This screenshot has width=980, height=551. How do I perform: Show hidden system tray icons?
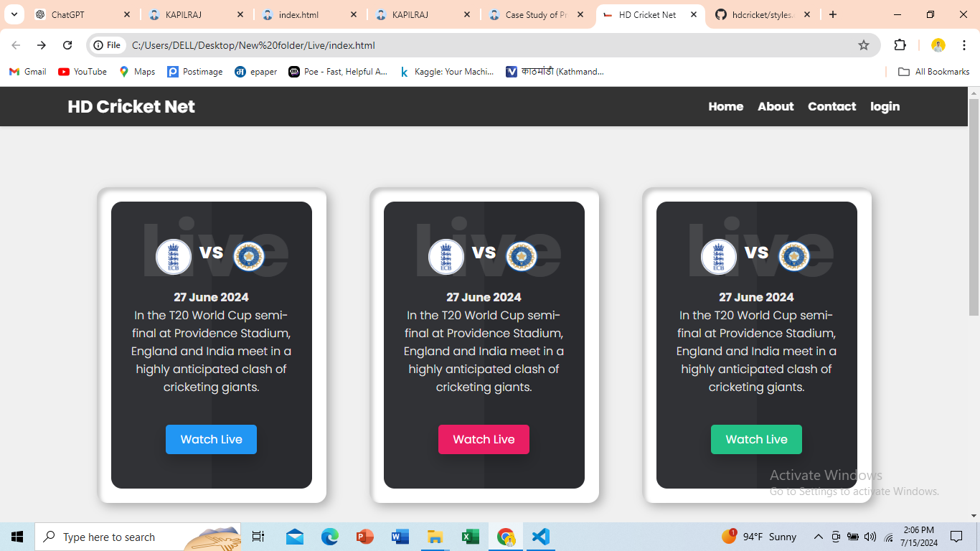pyautogui.click(x=818, y=537)
